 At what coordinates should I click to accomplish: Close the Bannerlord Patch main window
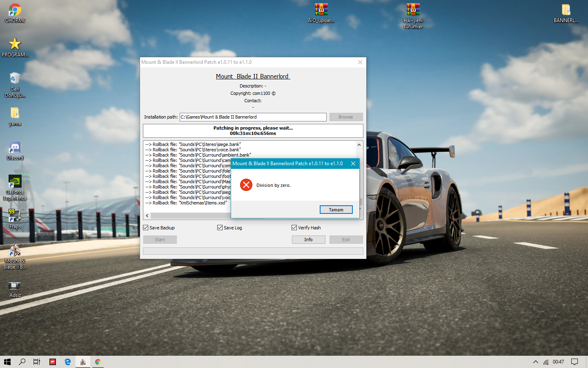[360, 62]
